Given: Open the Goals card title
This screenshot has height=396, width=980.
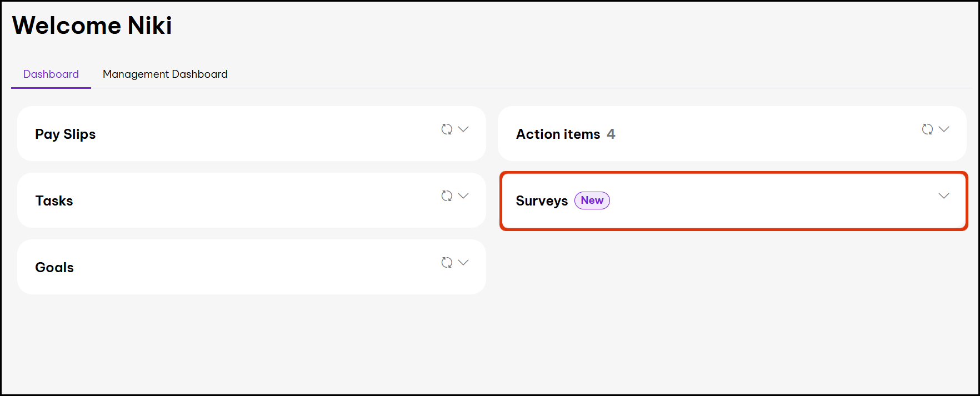Looking at the screenshot, I should (54, 267).
